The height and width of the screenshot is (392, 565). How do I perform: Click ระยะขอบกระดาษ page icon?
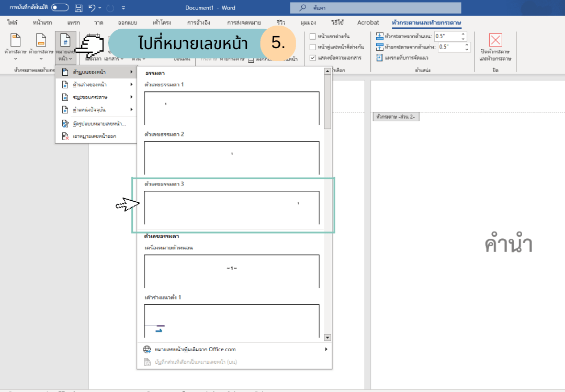65,97
